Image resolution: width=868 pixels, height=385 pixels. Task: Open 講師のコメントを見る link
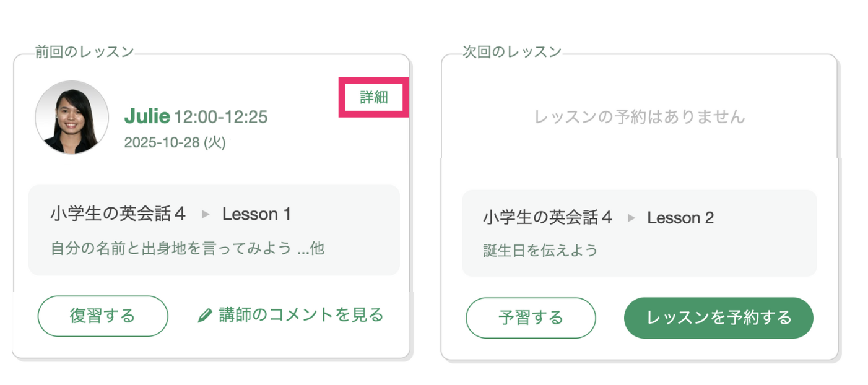tap(301, 315)
